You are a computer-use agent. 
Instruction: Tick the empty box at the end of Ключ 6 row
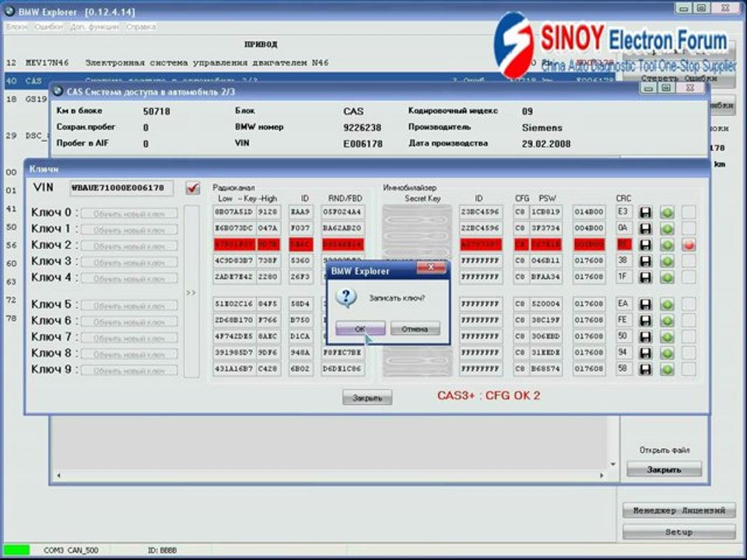pyautogui.click(x=689, y=320)
